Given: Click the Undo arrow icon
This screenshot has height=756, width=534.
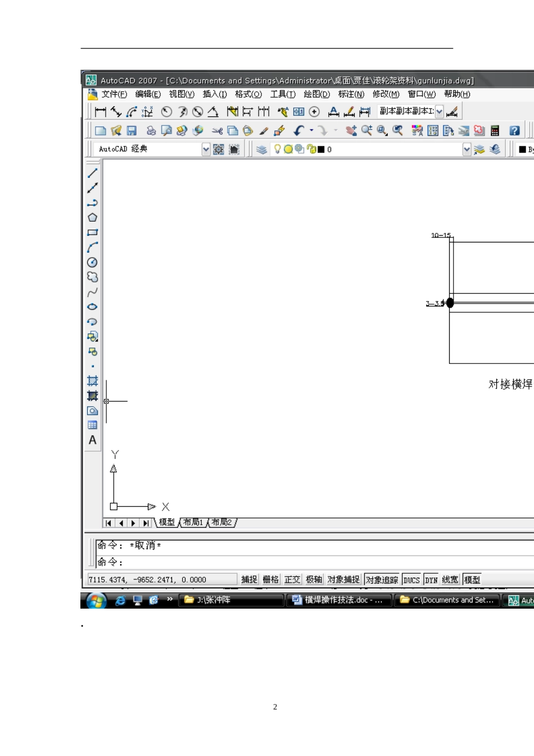Looking at the screenshot, I should (299, 130).
